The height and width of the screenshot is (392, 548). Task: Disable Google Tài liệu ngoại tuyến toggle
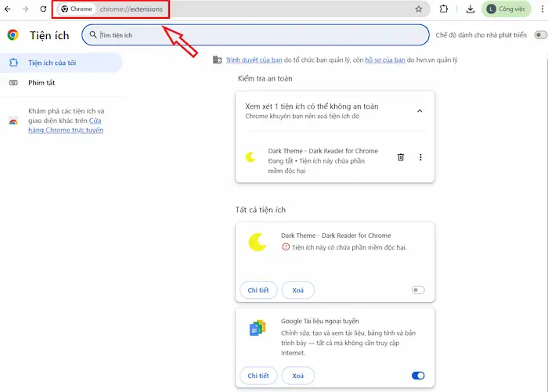coord(418,376)
